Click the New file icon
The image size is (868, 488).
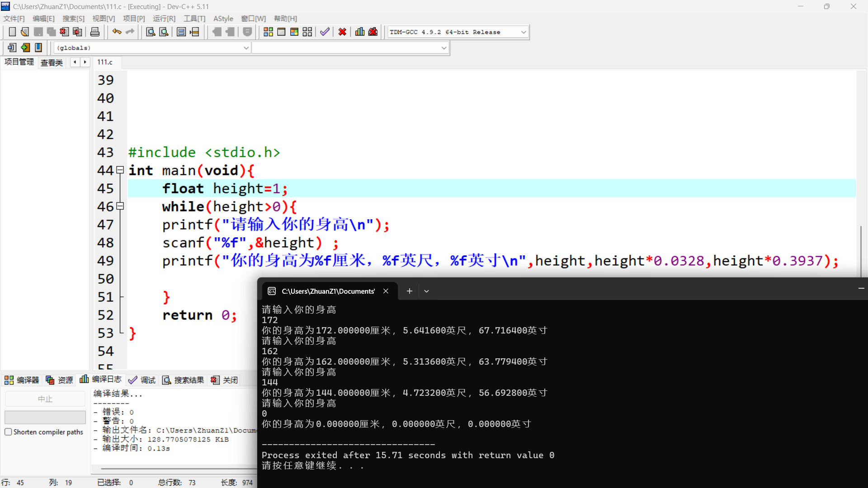(12, 32)
